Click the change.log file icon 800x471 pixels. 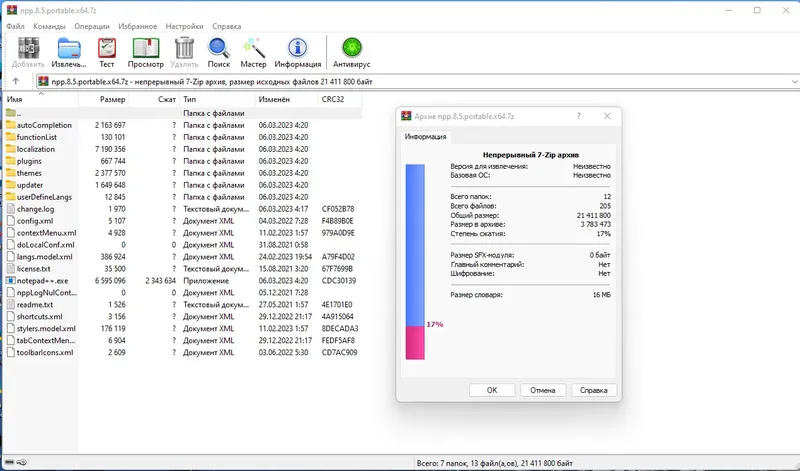pyautogui.click(x=11, y=209)
